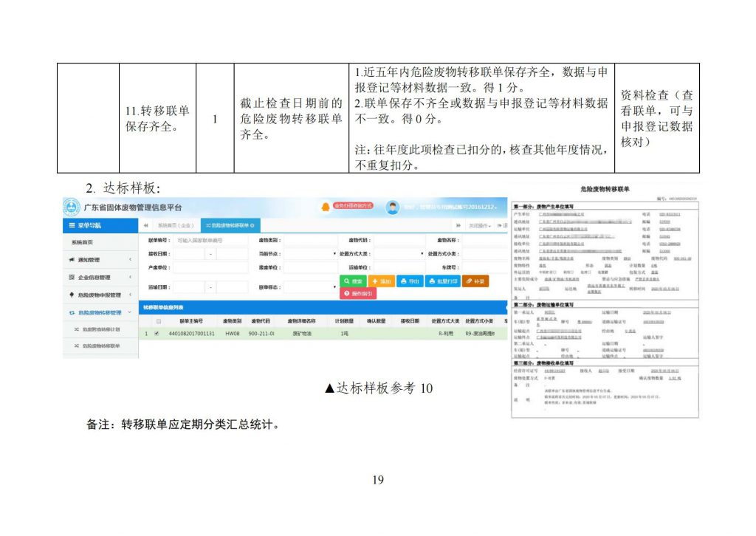Close the 危险废物转移联单 tab
Image resolution: width=756 pixels, height=536 pixels.
pos(252,226)
